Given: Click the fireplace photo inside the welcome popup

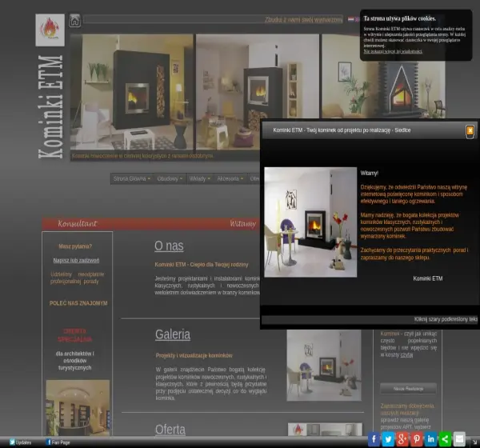Looking at the screenshot, I should click(310, 222).
